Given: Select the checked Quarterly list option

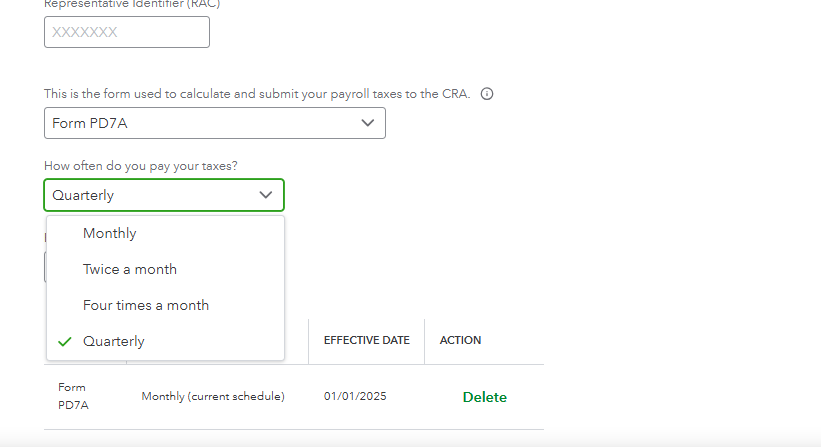Looking at the screenshot, I should [x=114, y=341].
